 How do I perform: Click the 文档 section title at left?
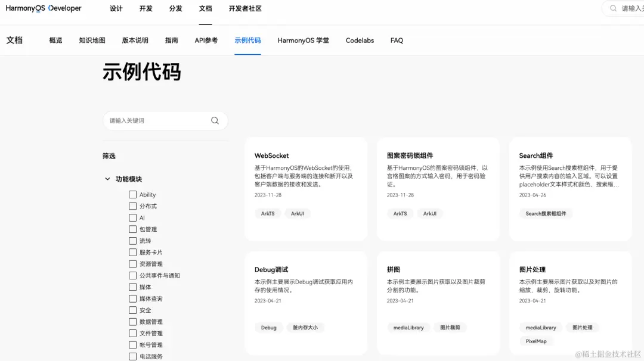click(14, 40)
